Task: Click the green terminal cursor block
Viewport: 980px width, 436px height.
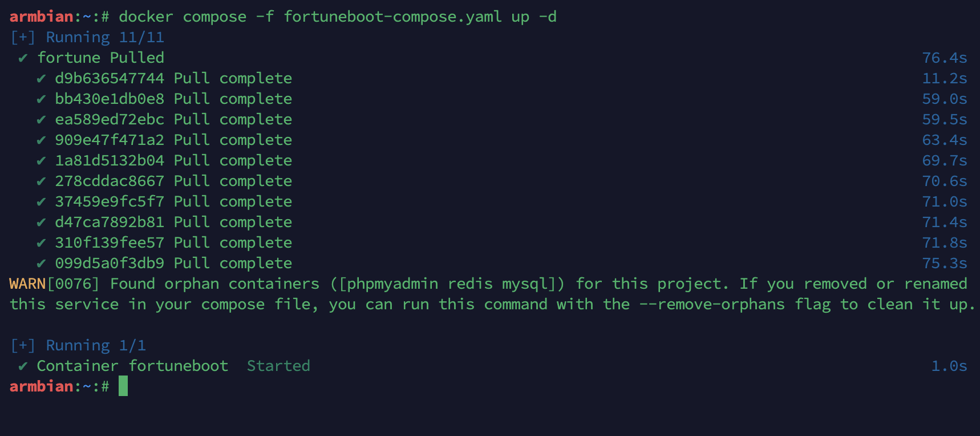Action: coord(123,386)
